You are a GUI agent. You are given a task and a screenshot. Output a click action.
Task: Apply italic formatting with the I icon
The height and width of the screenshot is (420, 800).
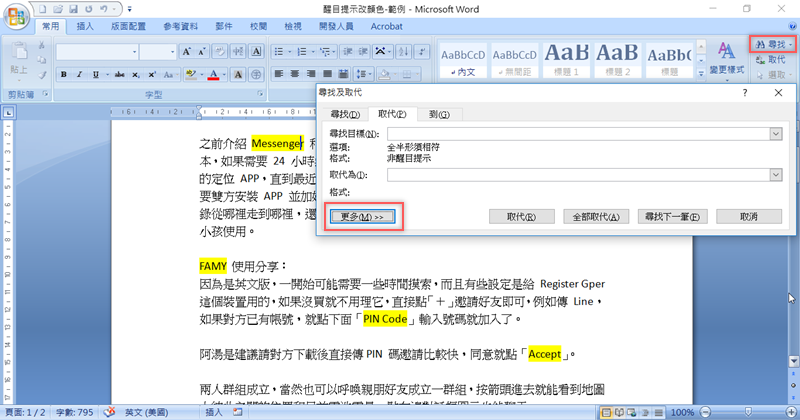79,75
